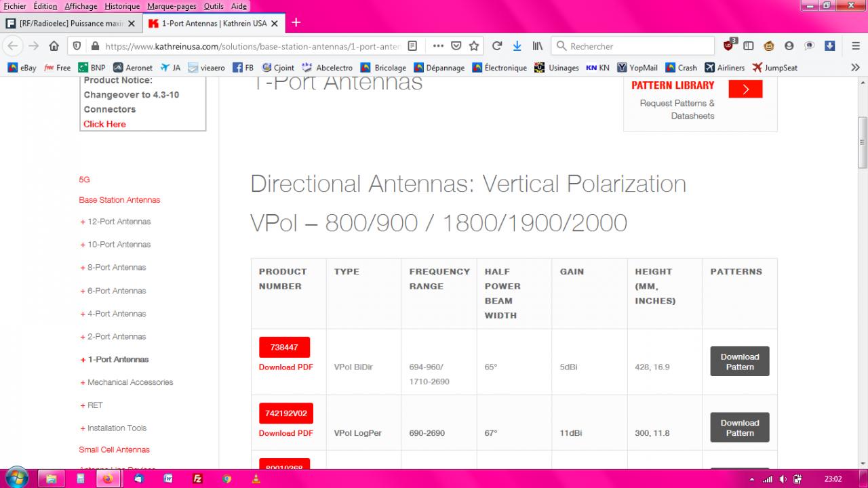Save page to Pocket

456,46
